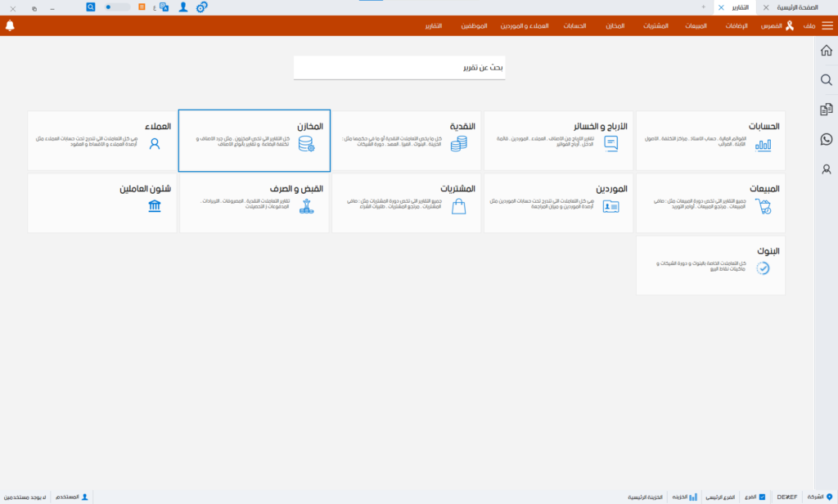838x504 pixels.
Task: Open the hamburger menu in the orange bar
Action: pyautogui.click(x=827, y=25)
